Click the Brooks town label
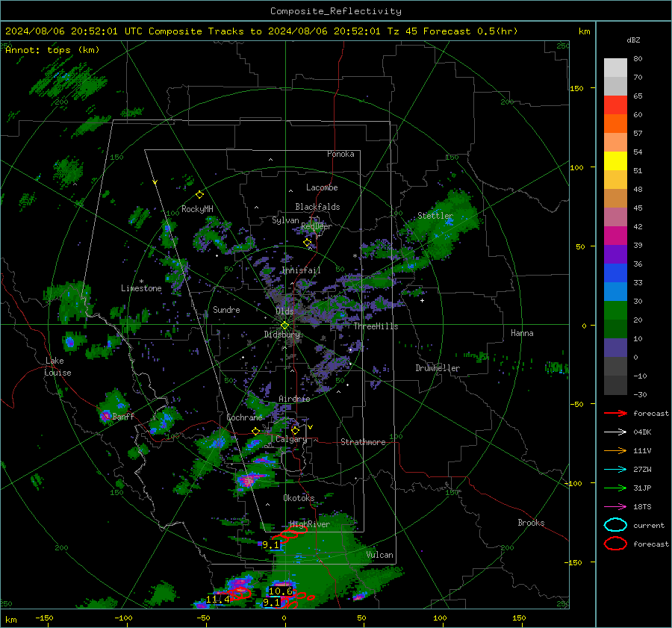672x628 pixels. 531,523
